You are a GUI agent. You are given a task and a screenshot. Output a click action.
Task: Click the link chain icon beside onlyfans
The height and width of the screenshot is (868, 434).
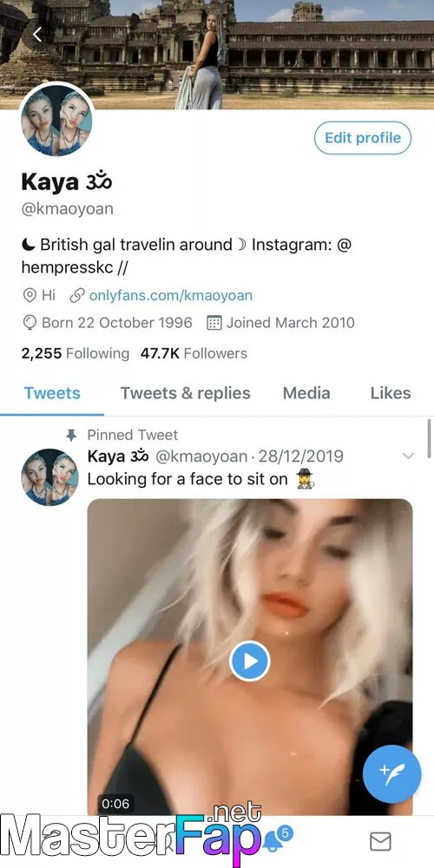click(77, 295)
